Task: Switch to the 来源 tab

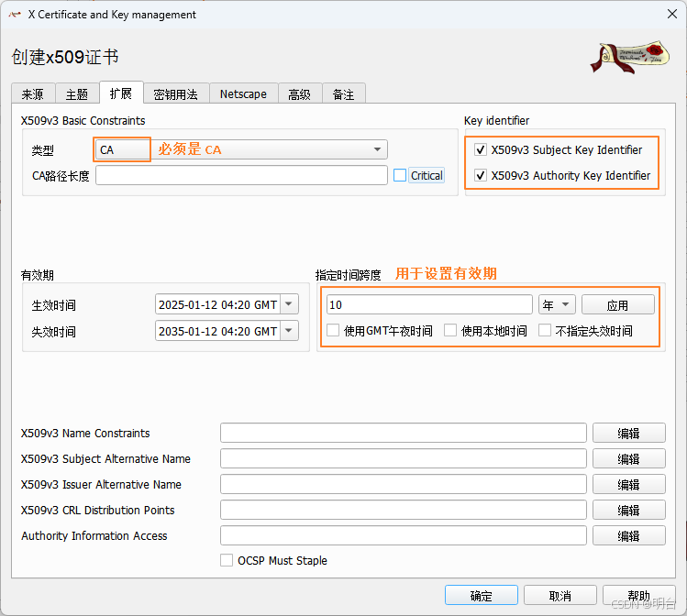Action: click(x=33, y=93)
